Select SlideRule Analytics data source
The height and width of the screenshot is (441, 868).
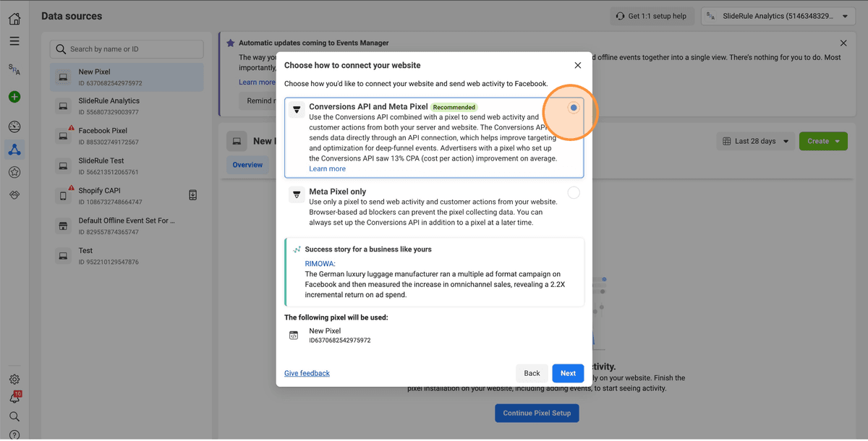tap(127, 106)
